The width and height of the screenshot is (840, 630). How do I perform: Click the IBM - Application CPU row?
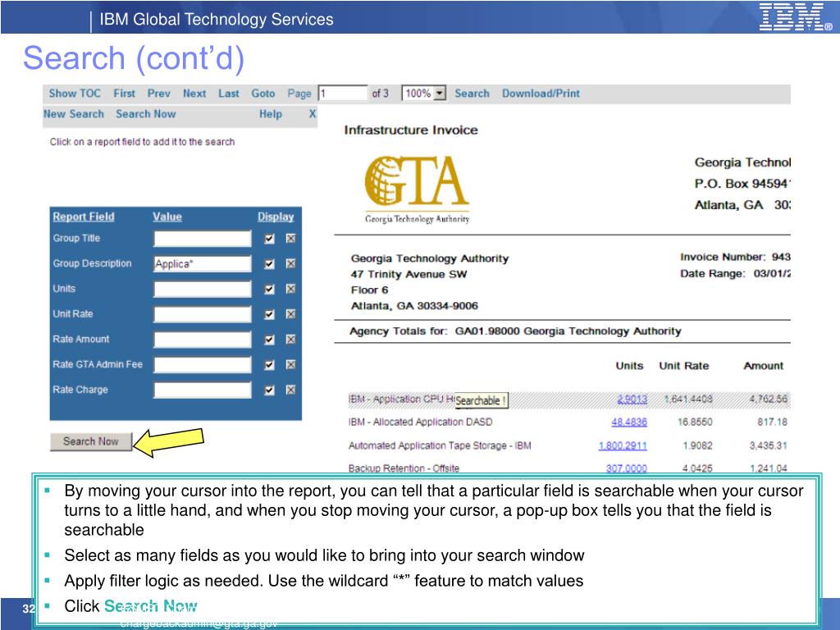(568, 399)
